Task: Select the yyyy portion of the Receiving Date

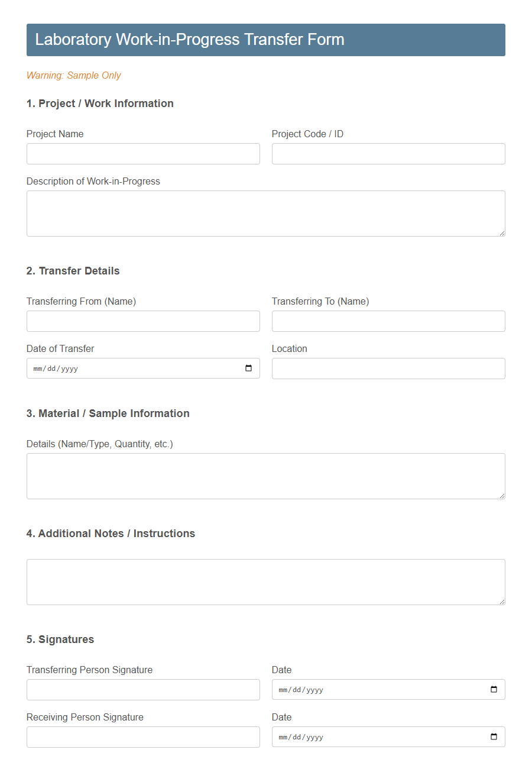Action: click(x=314, y=736)
